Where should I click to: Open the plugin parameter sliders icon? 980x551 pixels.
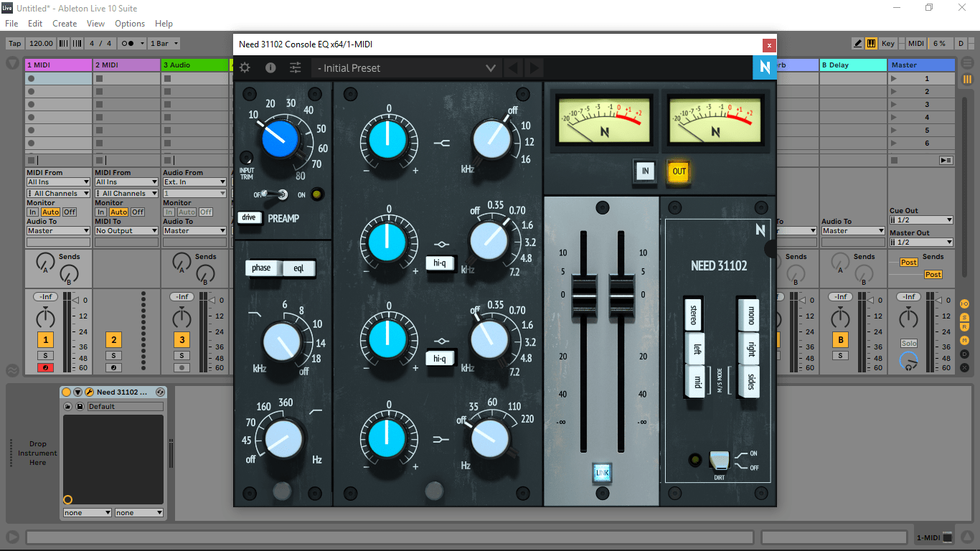[296, 67]
